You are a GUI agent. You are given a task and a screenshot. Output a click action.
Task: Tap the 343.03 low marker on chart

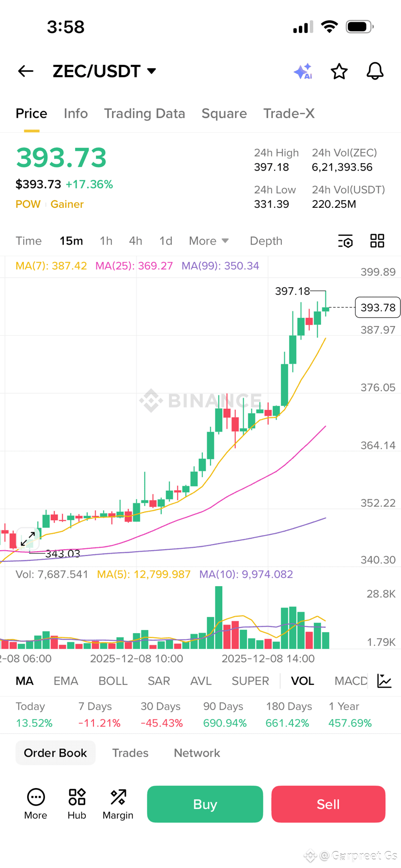(62, 554)
